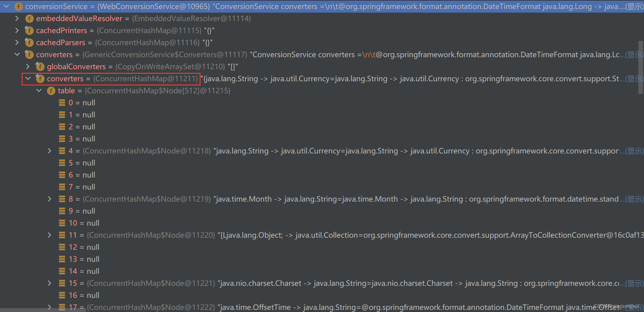This screenshot has height=312, width=644.
Task: Click the array element icon of entry 14
Action: (62, 271)
